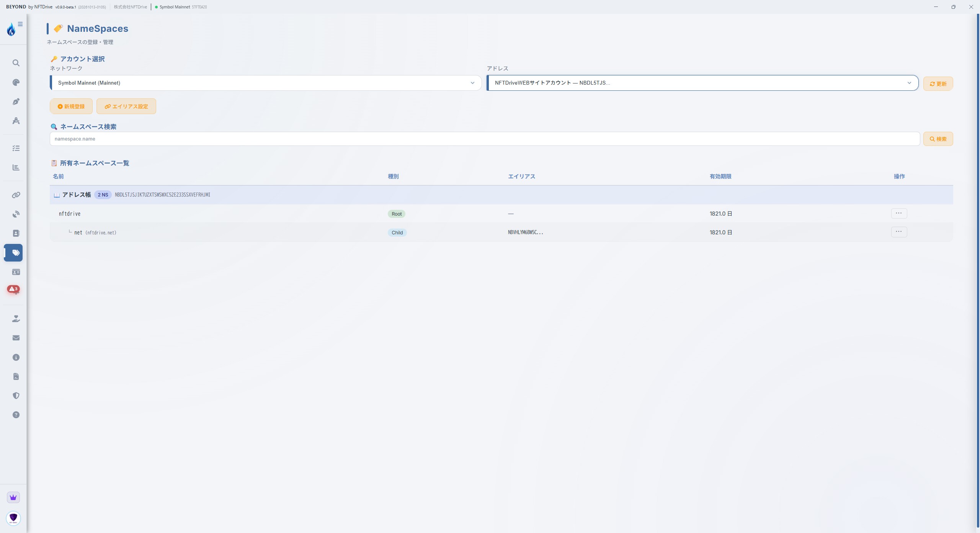Click the Symbol Mainnet status in title bar
Viewport: 980px width, 533px height.
tap(181, 7)
